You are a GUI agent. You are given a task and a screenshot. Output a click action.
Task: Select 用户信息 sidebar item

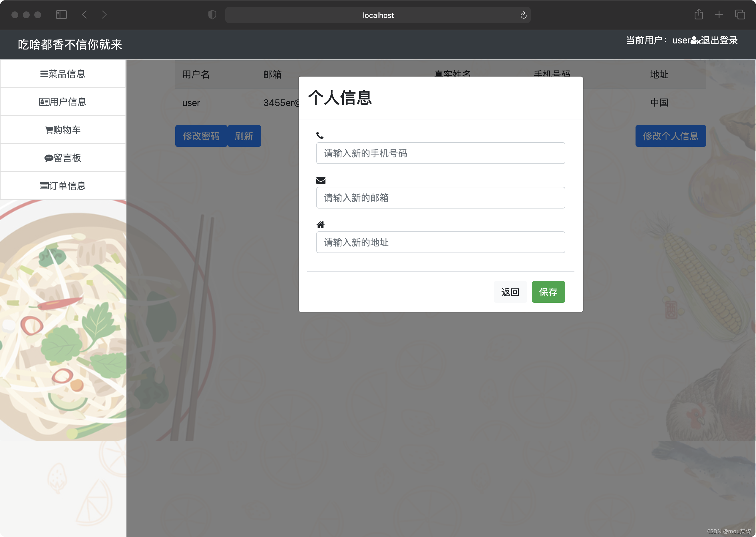coord(63,102)
